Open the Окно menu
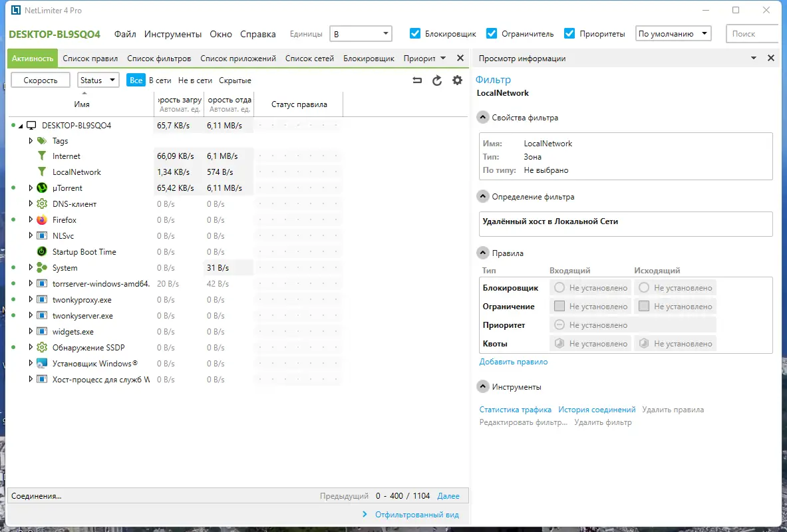Image resolution: width=787 pixels, height=532 pixels. [221, 34]
